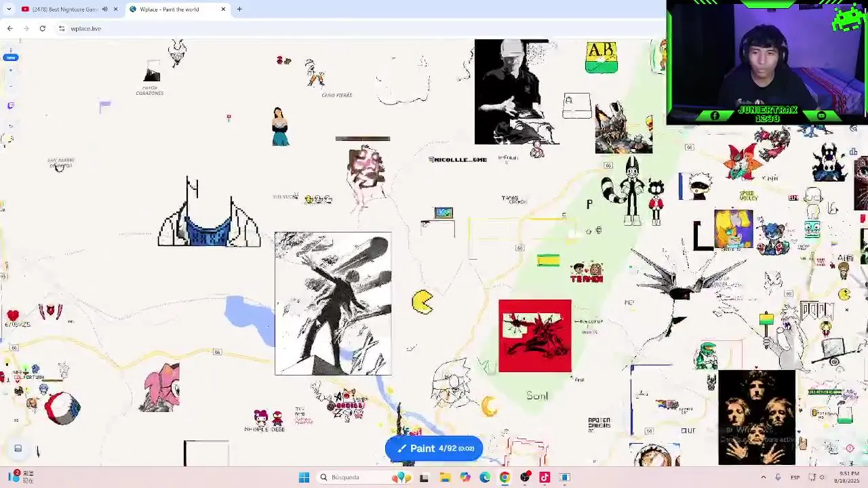Click the Paint 4/92 button
868x488 pixels.
[434, 449]
